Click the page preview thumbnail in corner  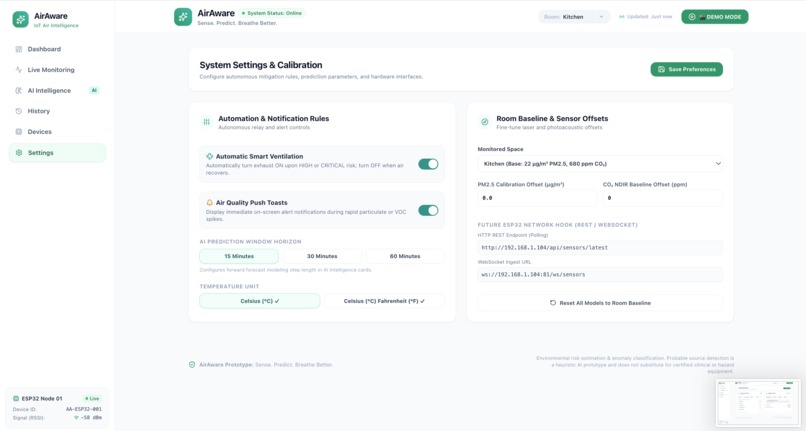pos(758,403)
